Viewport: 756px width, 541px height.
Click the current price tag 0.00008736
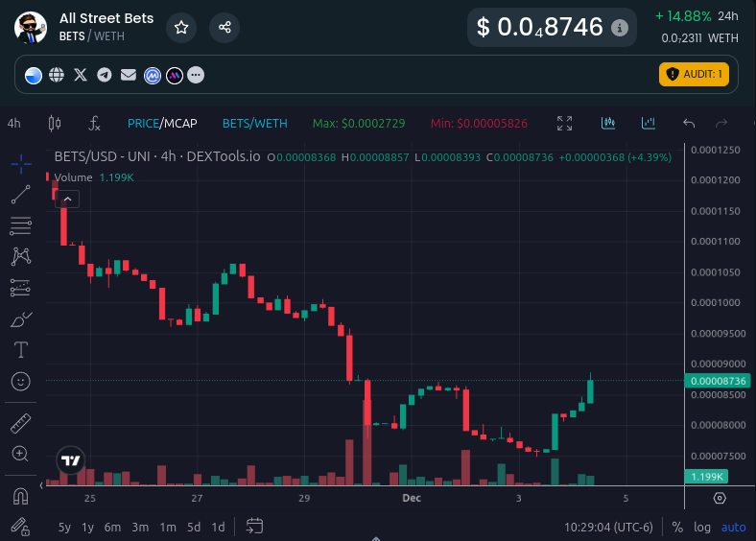tap(718, 381)
